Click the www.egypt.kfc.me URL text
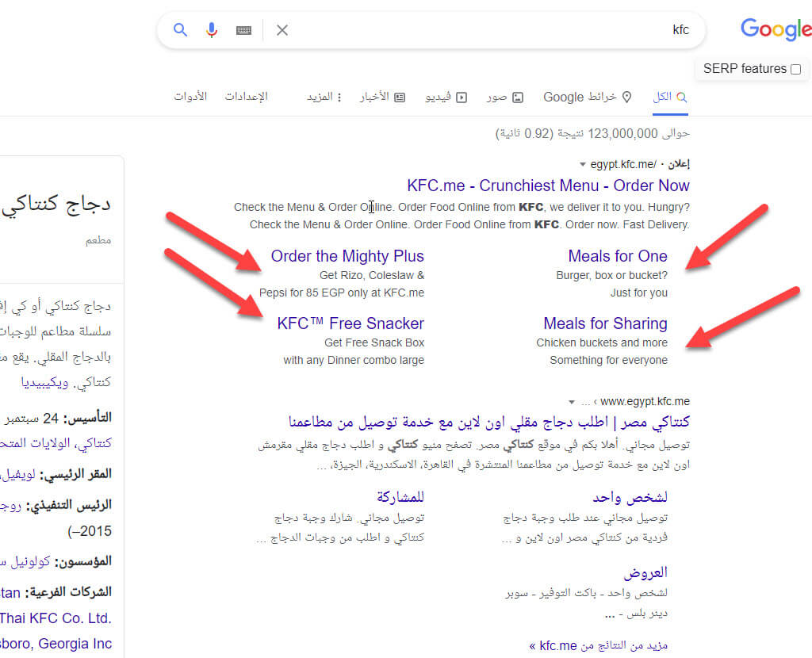Image resolution: width=812 pixels, height=658 pixels. point(645,402)
